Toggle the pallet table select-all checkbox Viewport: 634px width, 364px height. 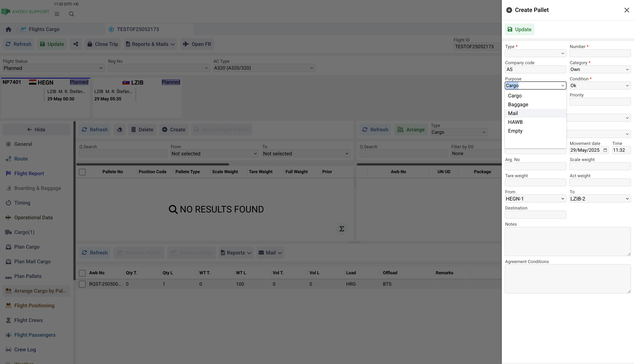click(82, 172)
